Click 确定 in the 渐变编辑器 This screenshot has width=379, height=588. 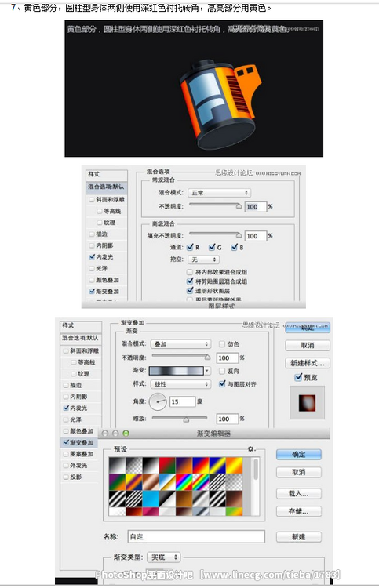(x=299, y=455)
